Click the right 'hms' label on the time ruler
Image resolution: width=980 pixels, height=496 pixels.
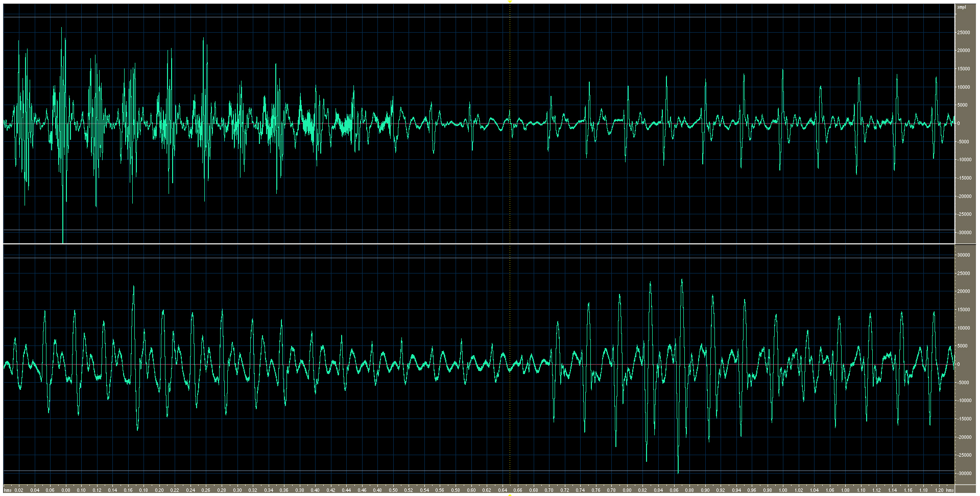pyautogui.click(x=949, y=490)
